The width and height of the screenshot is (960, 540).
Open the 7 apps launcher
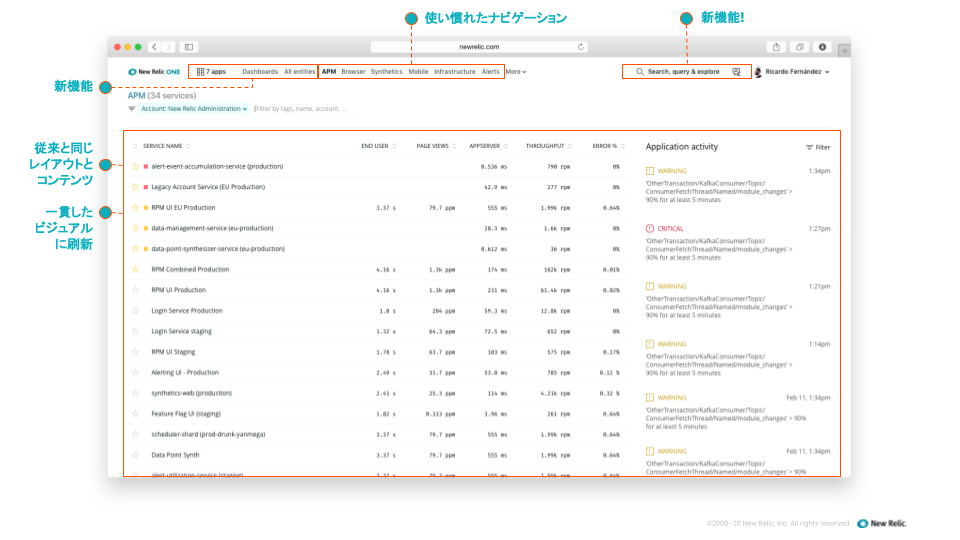tap(211, 72)
